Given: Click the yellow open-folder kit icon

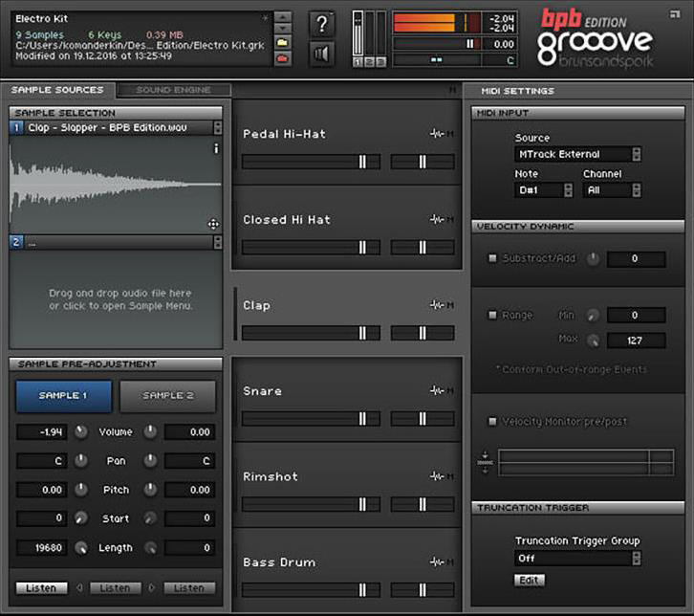Looking at the screenshot, I should pos(283,42).
